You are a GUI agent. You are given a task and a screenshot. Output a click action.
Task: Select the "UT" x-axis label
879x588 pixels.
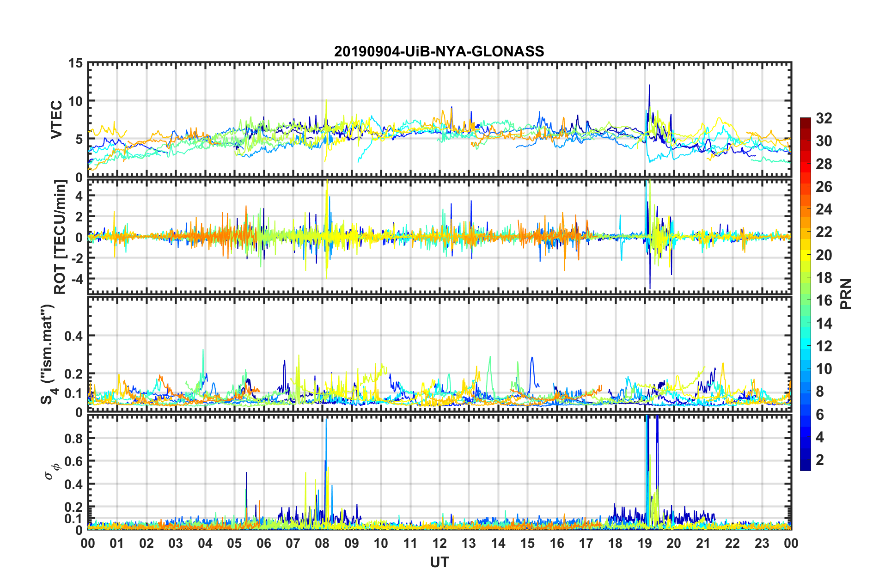pyautogui.click(x=439, y=562)
